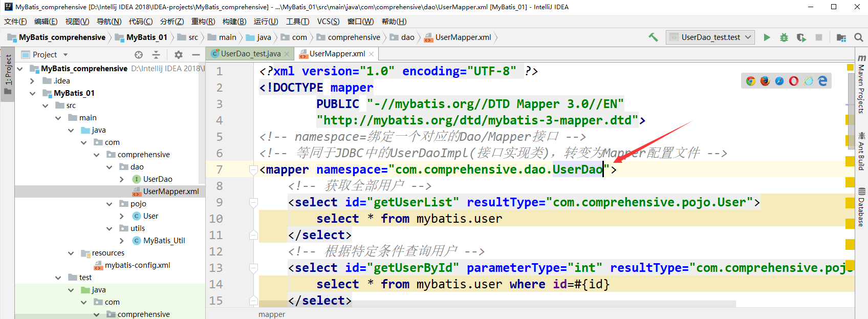Open in Edge browser icon

point(822,81)
